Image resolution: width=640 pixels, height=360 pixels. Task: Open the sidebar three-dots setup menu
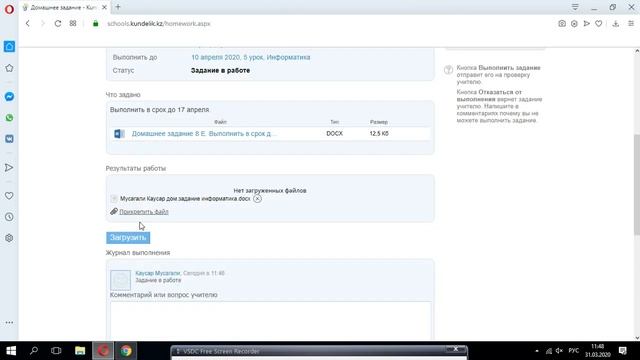(9, 322)
